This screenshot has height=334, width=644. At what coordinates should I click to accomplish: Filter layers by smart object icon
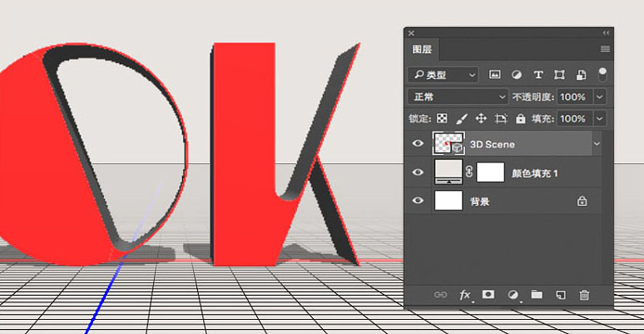pyautogui.click(x=581, y=75)
